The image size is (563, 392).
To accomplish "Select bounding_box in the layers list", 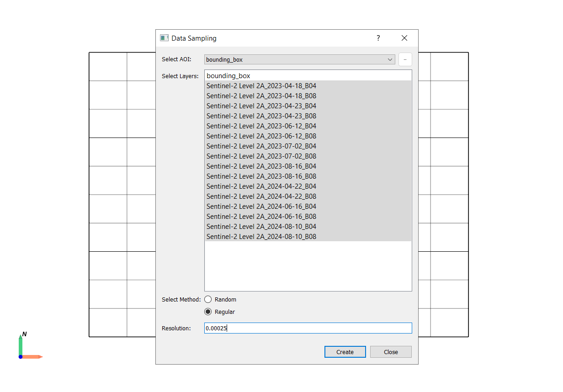I will (228, 76).
